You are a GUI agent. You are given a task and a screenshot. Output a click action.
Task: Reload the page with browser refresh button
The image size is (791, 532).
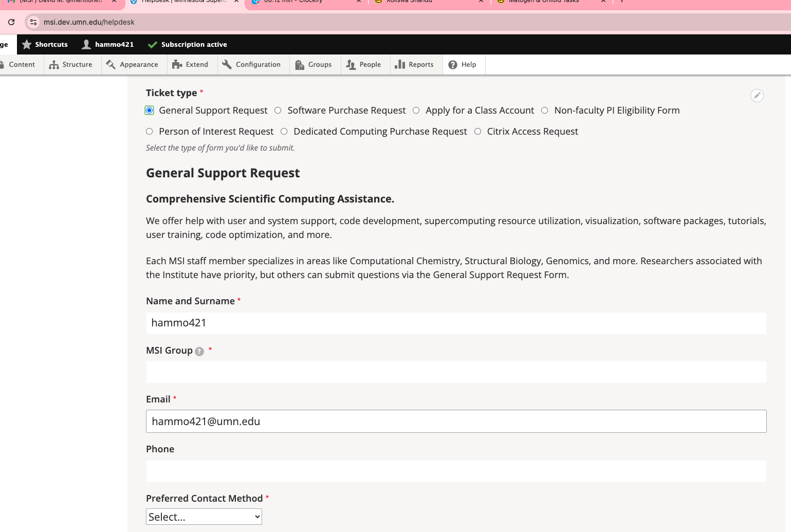pyautogui.click(x=11, y=22)
